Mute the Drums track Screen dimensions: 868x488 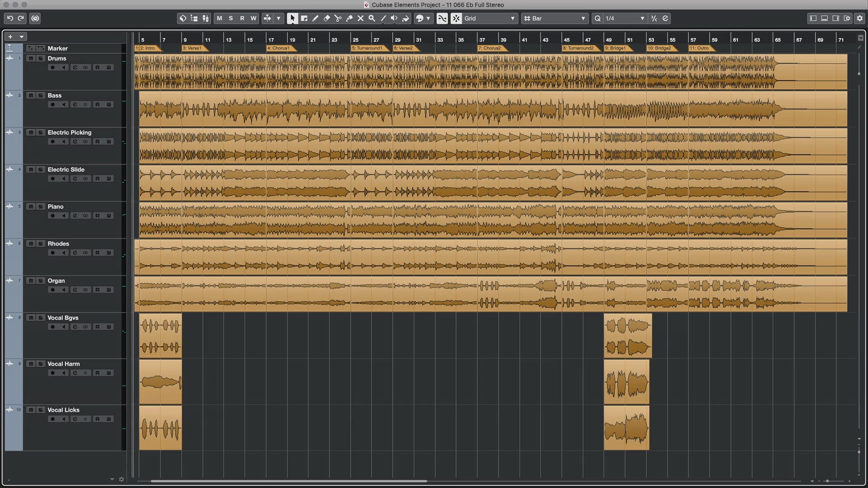tap(31, 58)
